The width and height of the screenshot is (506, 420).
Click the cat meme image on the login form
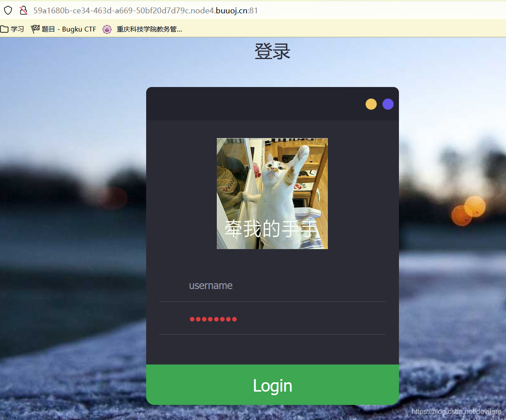[x=272, y=193]
